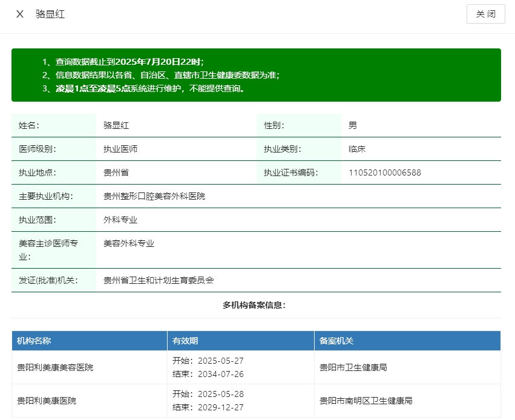Click the 执业地点 label
The width and height of the screenshot is (515, 420).
pyautogui.click(x=38, y=172)
